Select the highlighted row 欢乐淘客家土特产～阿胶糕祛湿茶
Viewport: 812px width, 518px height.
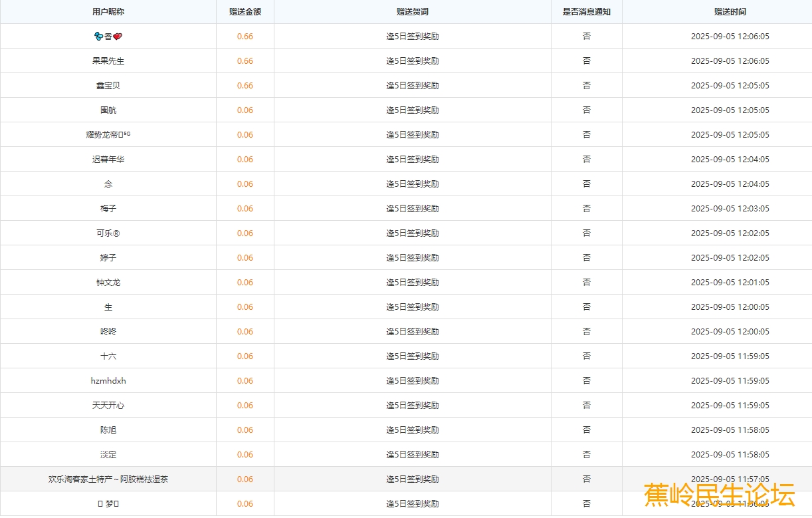(x=108, y=479)
